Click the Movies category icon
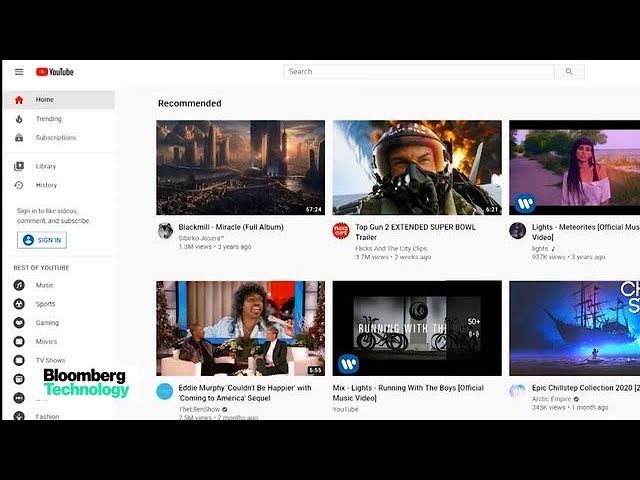This screenshot has width=640, height=480. pyautogui.click(x=19, y=341)
